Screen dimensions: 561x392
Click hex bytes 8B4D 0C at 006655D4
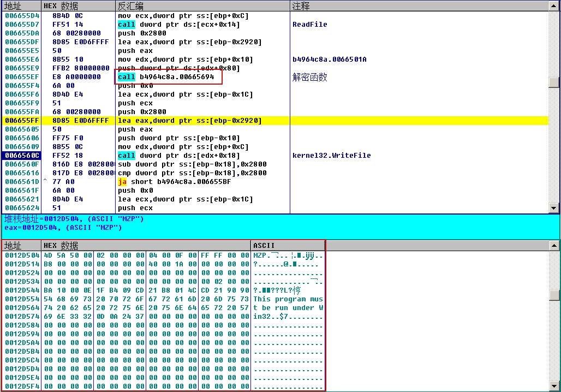pos(68,16)
